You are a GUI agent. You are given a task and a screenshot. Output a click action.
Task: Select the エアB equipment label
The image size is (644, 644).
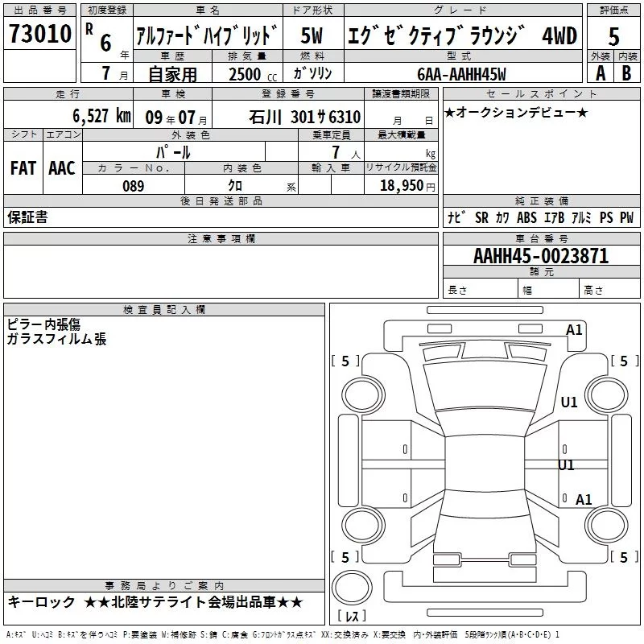click(554, 217)
